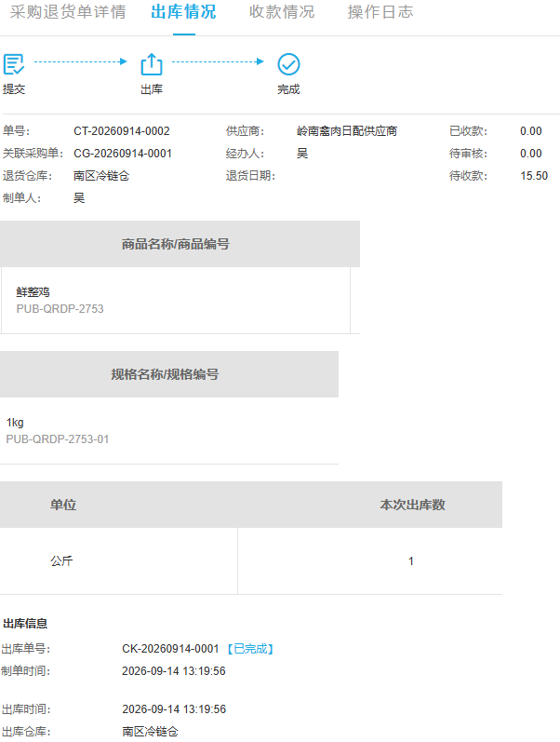This screenshot has height=742, width=560.
Task: Click outbound number CK-20260914-0001
Action: (170, 648)
